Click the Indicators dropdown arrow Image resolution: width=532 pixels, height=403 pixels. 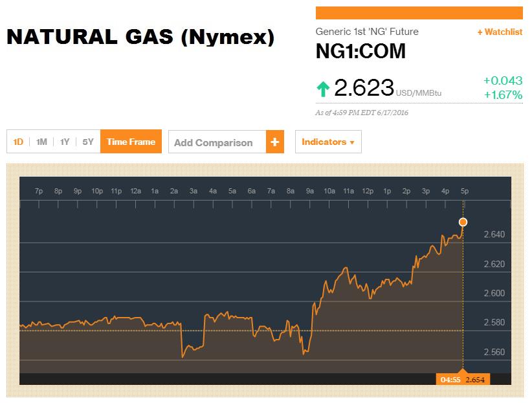coord(352,142)
